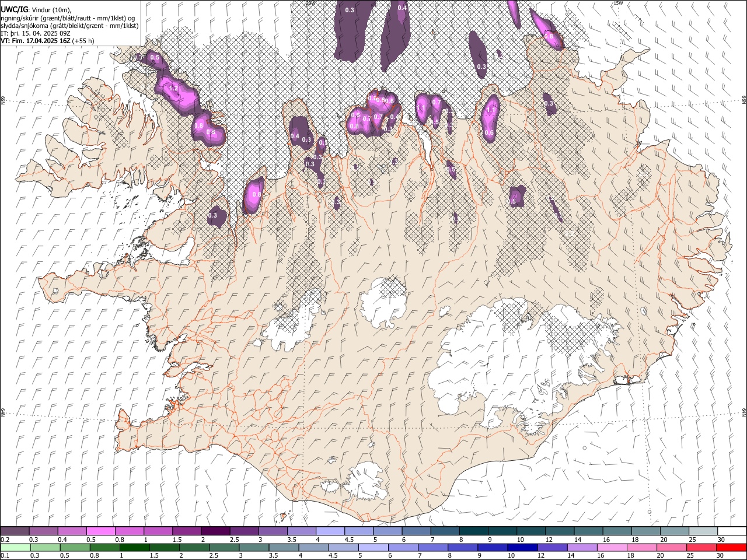
Task: Pick the lower-row swatch starting at 2
Action: pos(194,548)
